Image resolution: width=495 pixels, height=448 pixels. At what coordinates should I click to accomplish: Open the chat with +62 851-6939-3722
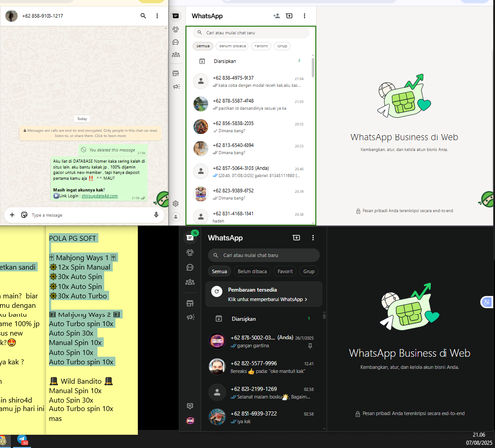(x=263, y=417)
